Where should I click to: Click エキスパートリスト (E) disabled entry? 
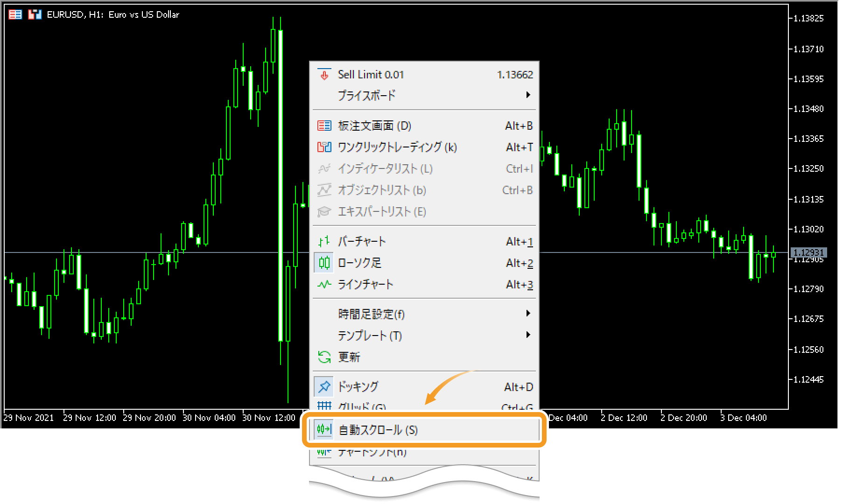tap(424, 211)
